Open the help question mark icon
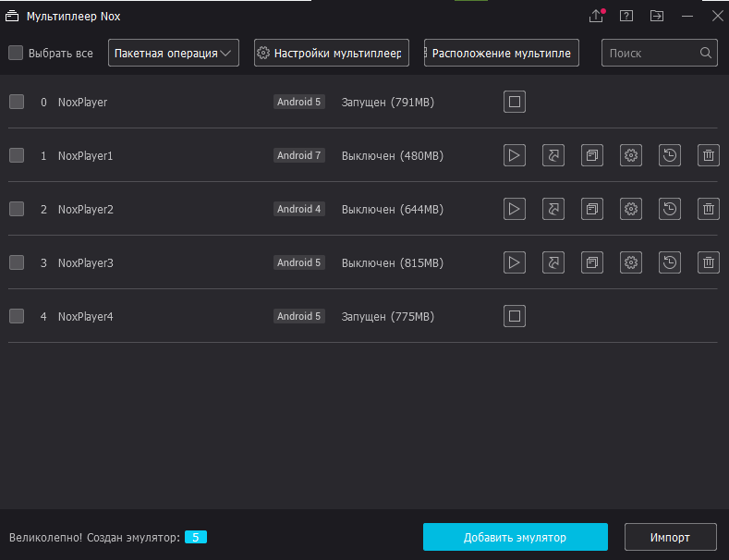The height and width of the screenshot is (560, 729). [626, 16]
